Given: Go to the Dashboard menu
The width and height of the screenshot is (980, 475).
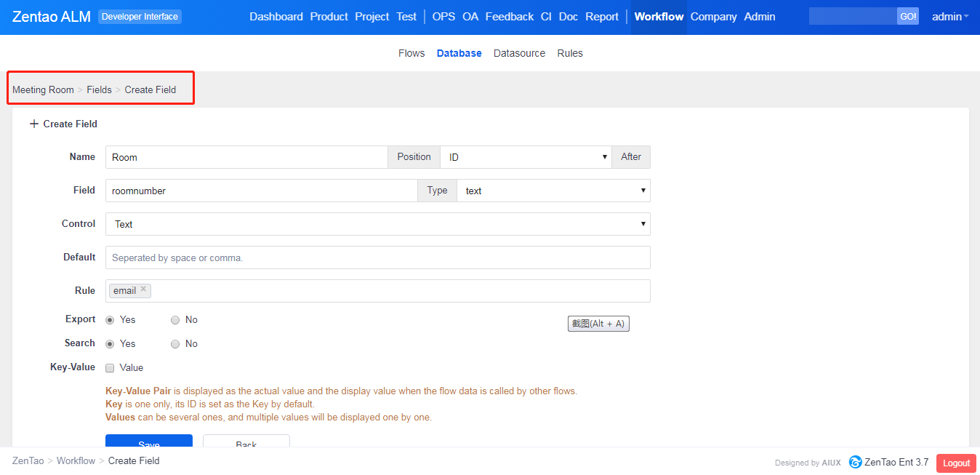Looking at the screenshot, I should coord(276,17).
